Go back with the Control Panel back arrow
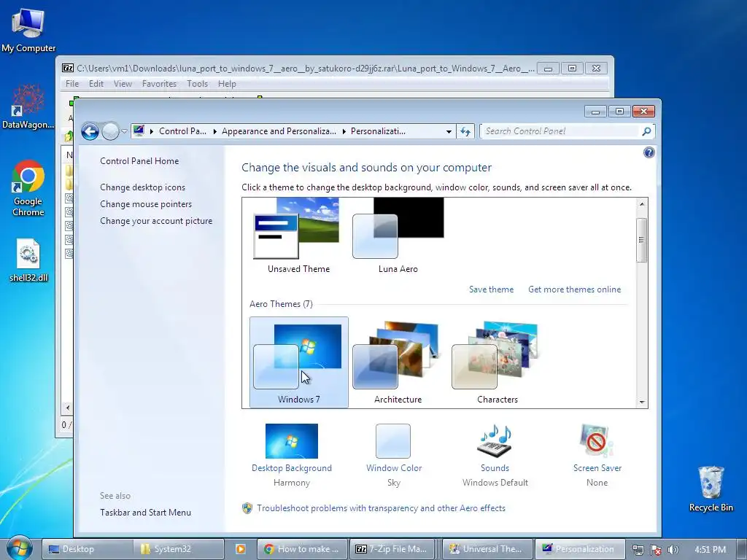Image resolution: width=747 pixels, height=560 pixels. (x=90, y=131)
